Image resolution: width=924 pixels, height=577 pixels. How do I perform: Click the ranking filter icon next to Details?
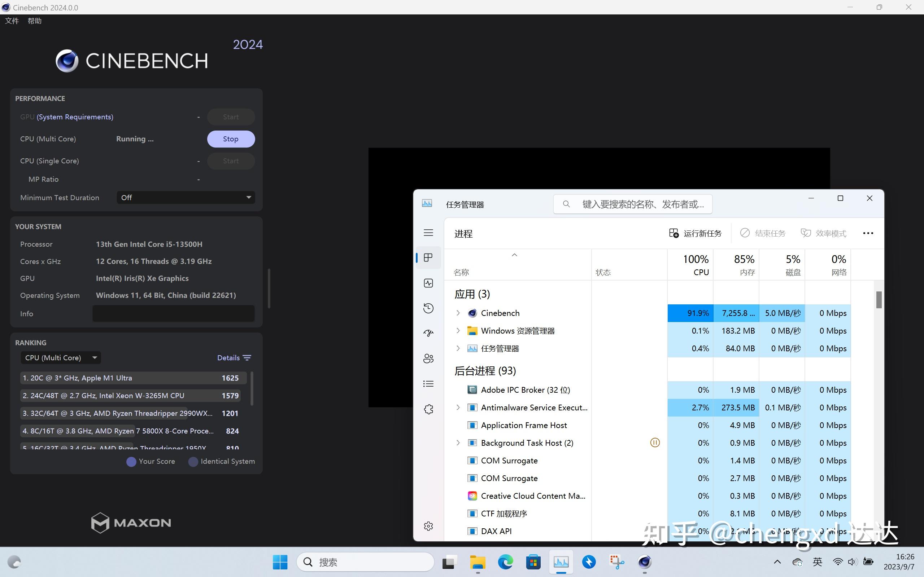click(247, 358)
